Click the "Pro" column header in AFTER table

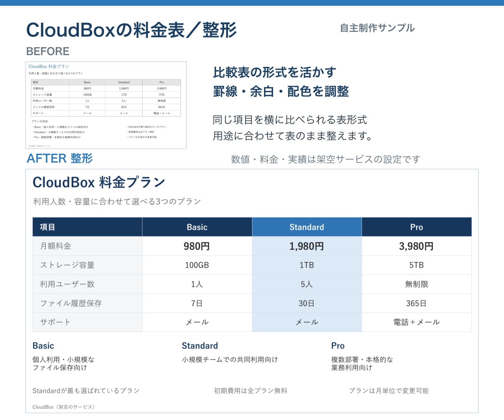click(416, 227)
